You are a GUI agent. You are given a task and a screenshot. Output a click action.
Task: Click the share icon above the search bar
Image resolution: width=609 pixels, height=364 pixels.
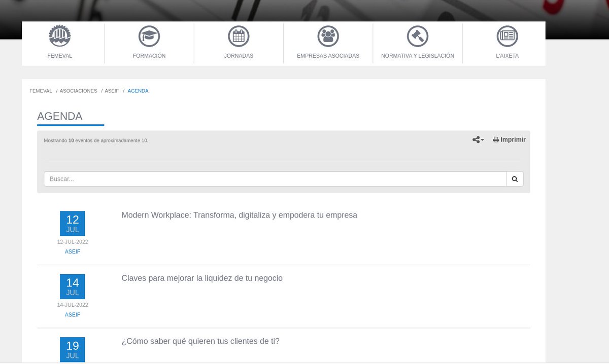(475, 139)
